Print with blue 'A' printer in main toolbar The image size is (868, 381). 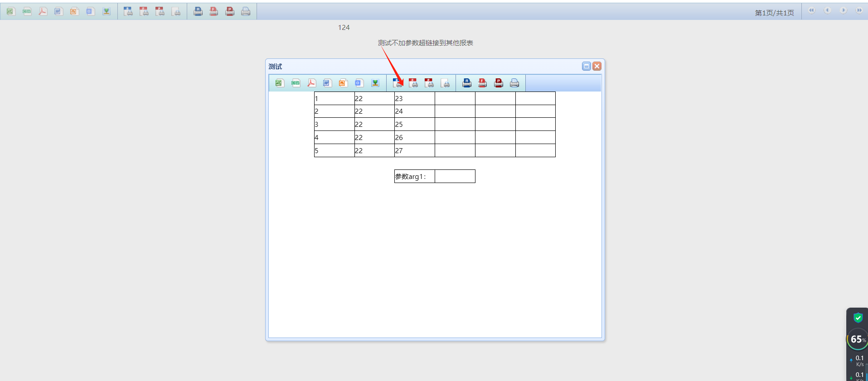coord(198,11)
